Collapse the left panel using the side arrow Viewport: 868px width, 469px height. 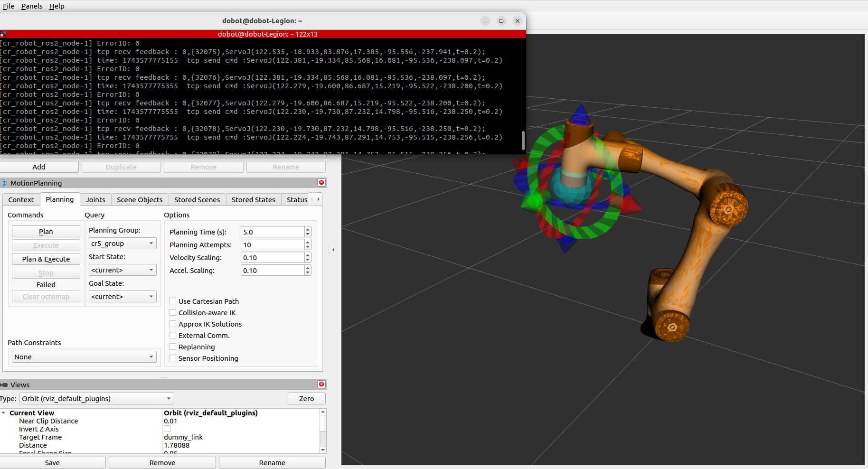333,250
